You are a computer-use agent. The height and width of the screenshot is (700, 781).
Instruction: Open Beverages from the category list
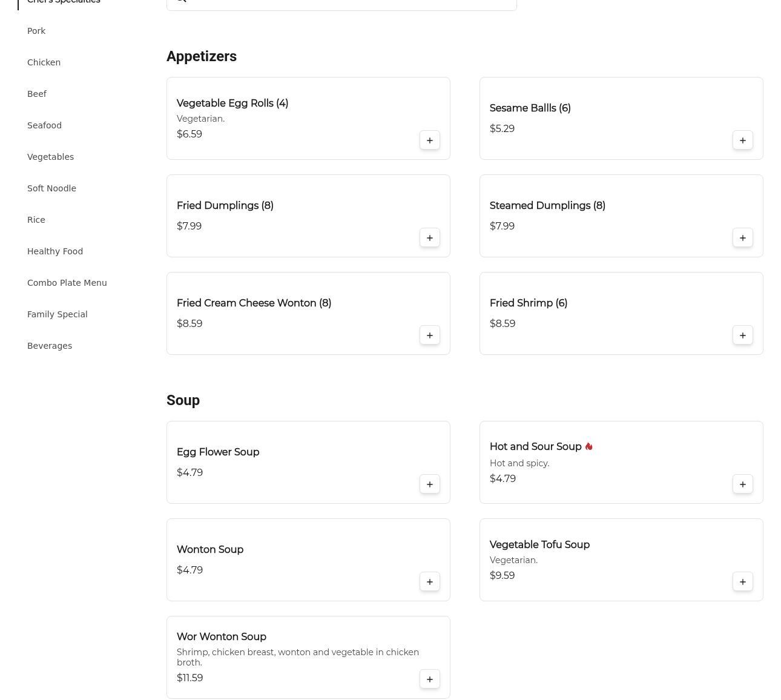pos(50,346)
